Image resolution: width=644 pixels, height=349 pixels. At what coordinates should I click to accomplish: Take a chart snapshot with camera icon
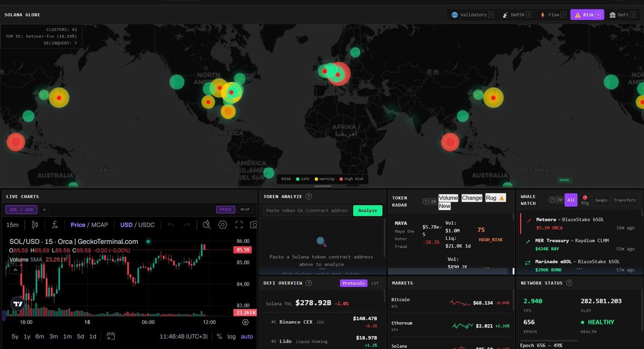point(254,225)
